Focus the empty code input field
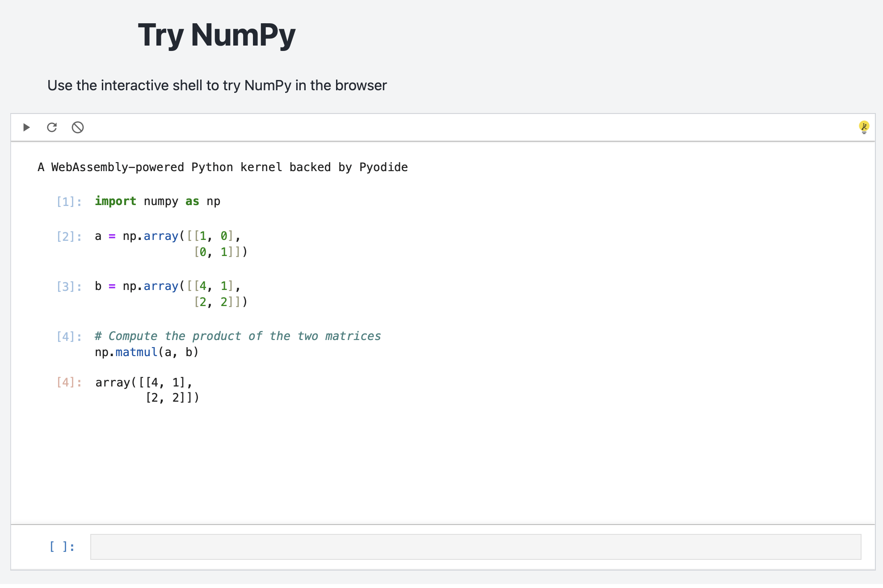 (x=475, y=546)
